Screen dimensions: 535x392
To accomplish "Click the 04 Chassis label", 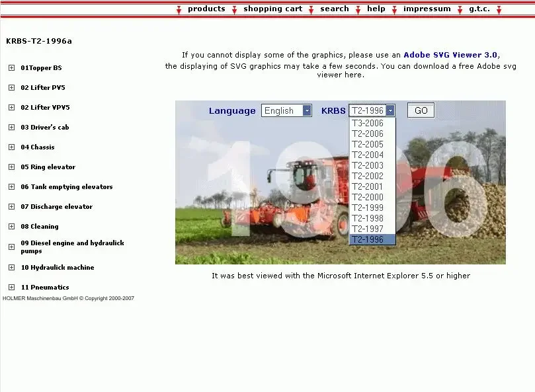I will (38, 147).
